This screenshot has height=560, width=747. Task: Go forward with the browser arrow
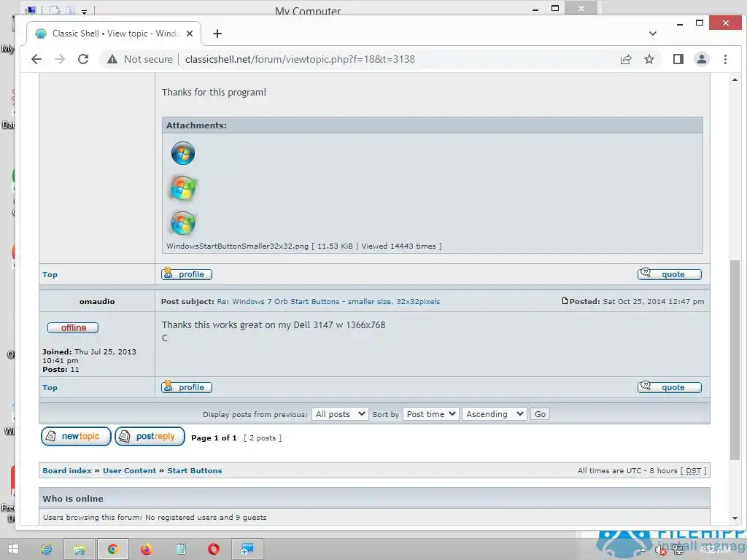[x=60, y=59]
